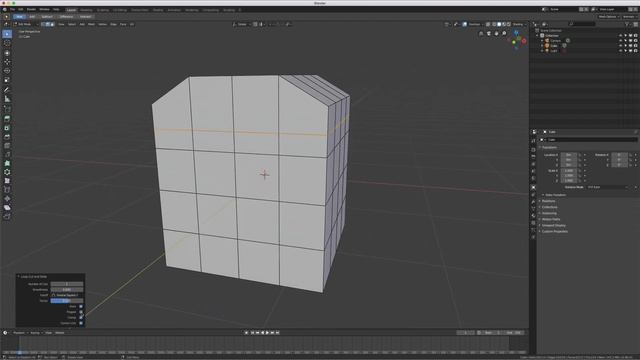
Task: Click the Subtract selection mode button
Action: [x=47, y=17]
